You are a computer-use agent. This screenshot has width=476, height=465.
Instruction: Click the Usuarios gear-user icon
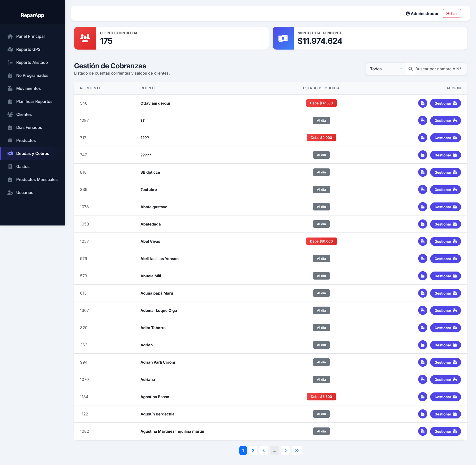pos(10,192)
